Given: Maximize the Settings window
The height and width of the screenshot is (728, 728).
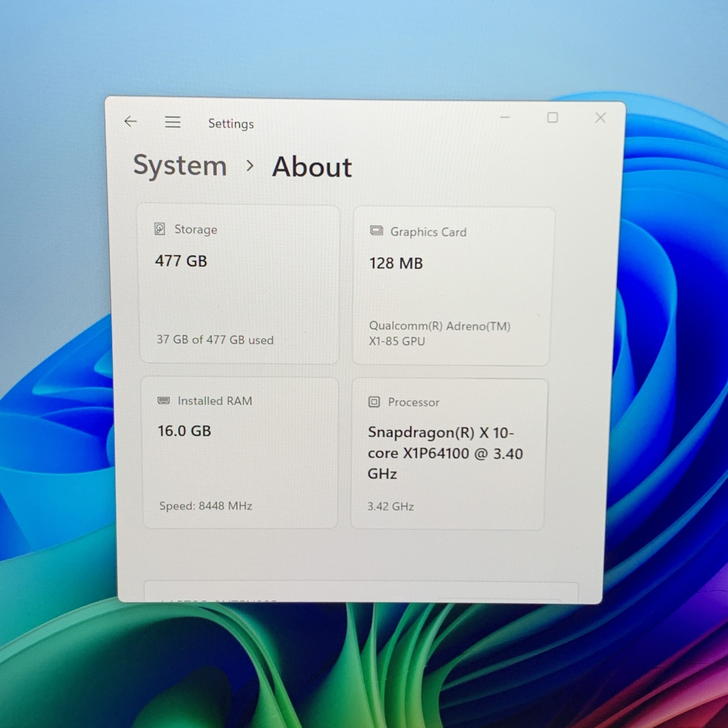Looking at the screenshot, I should (x=552, y=118).
